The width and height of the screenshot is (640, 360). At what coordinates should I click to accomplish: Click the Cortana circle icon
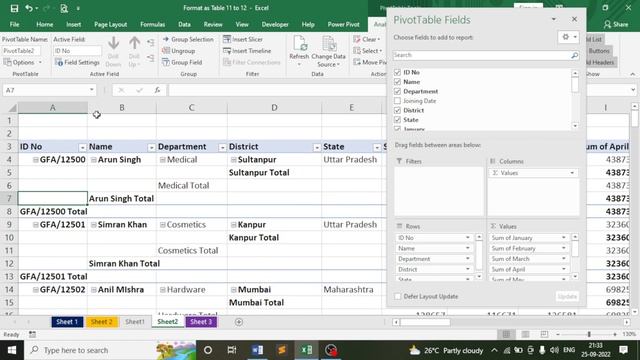coord(208,350)
